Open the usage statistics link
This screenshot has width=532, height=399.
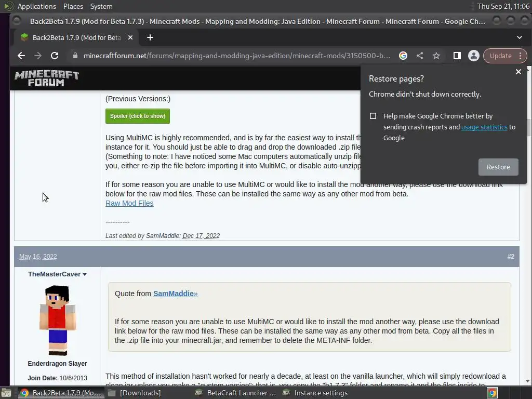coord(484,127)
